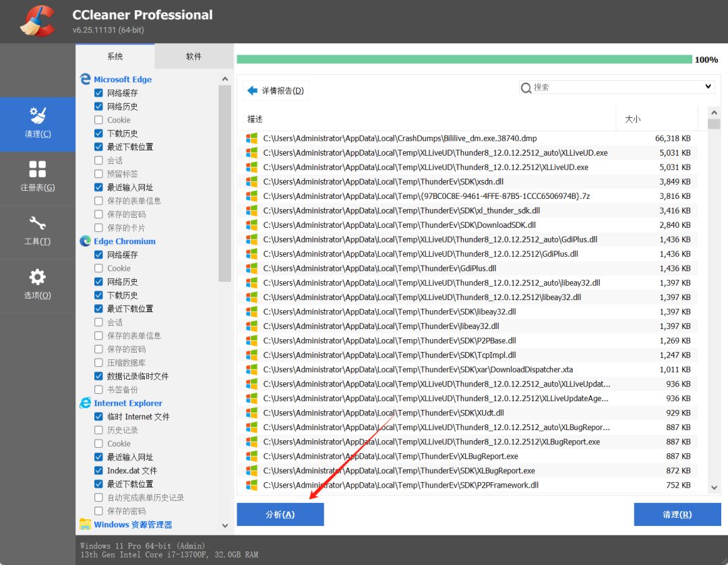Click the blue back arrow icon
Viewport: 728px width, 565px height.
pyautogui.click(x=253, y=90)
